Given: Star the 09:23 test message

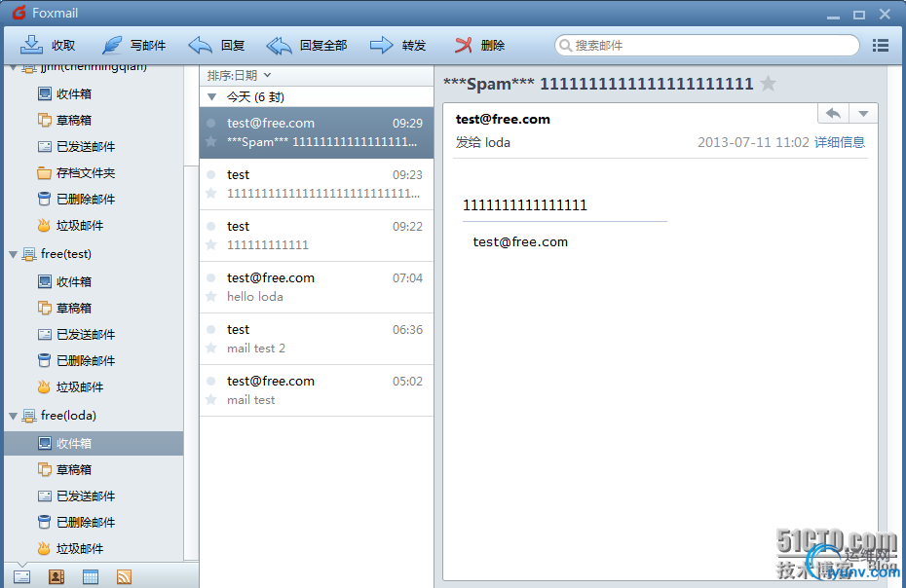Looking at the screenshot, I should coord(211,193).
